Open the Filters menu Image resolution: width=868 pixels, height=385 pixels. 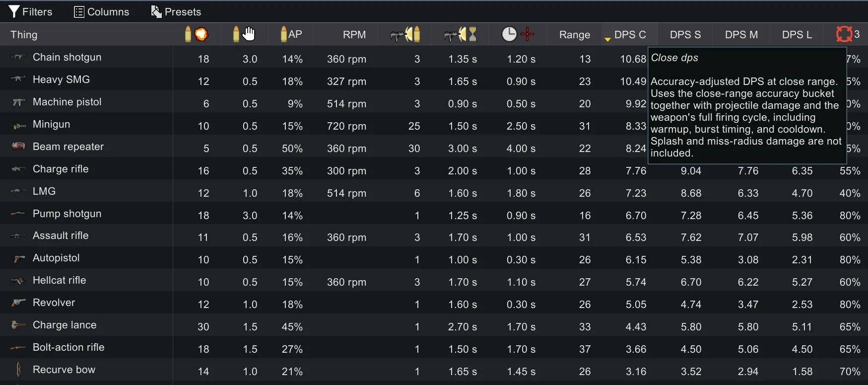click(30, 12)
